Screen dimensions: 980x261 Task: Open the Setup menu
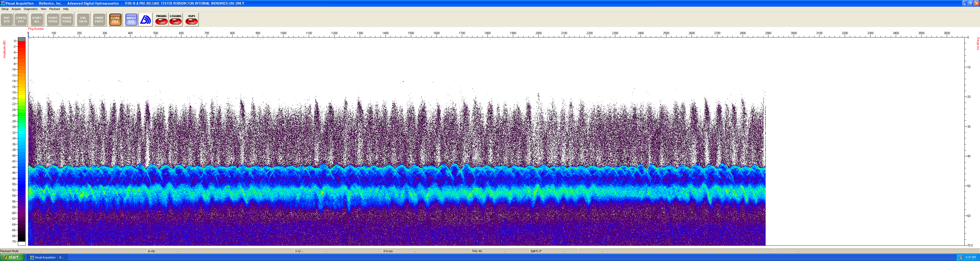(5, 9)
